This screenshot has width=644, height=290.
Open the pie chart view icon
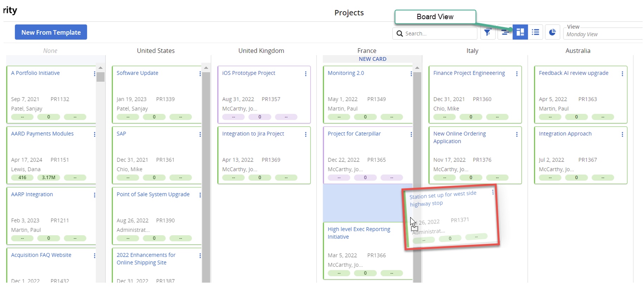pos(552,32)
